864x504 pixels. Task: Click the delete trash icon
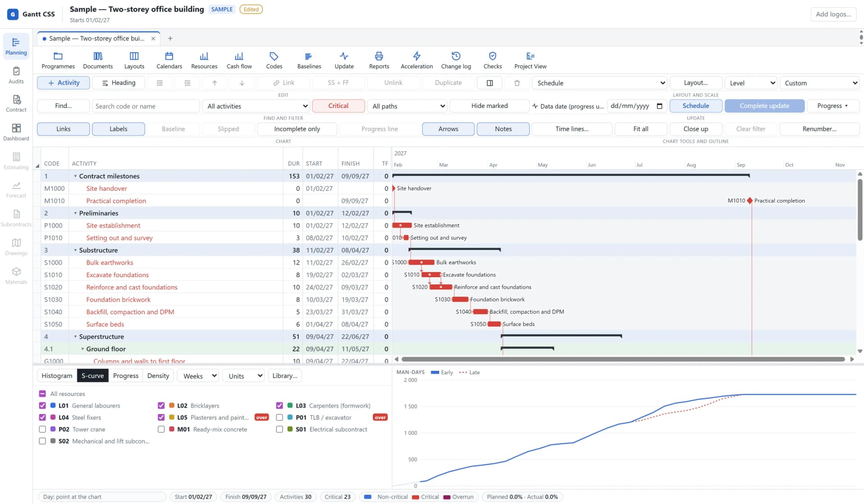pyautogui.click(x=517, y=83)
